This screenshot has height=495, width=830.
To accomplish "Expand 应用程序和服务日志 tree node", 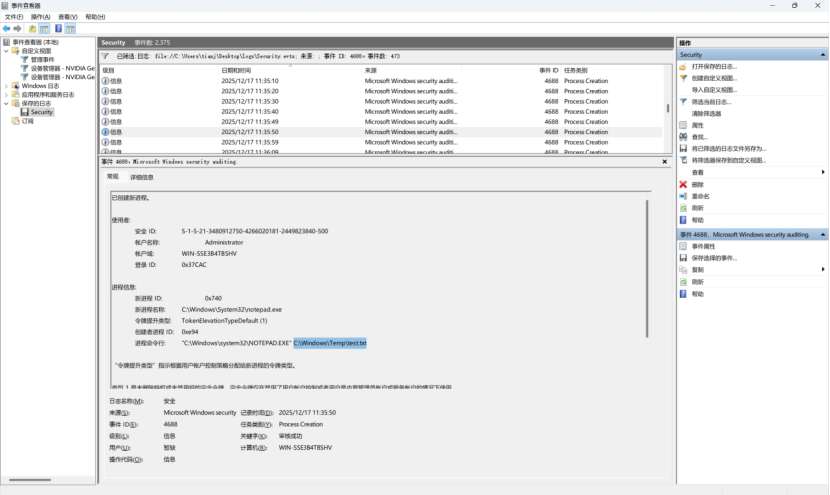I will (6, 95).
